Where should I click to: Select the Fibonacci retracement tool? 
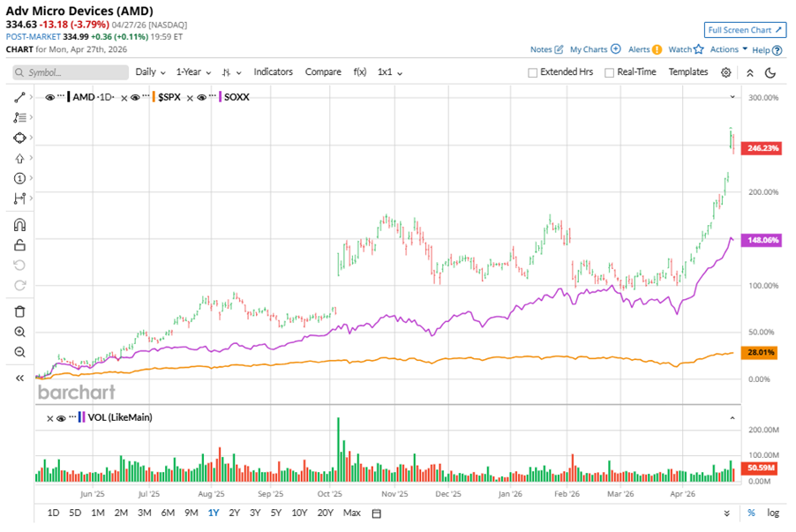coord(19,117)
